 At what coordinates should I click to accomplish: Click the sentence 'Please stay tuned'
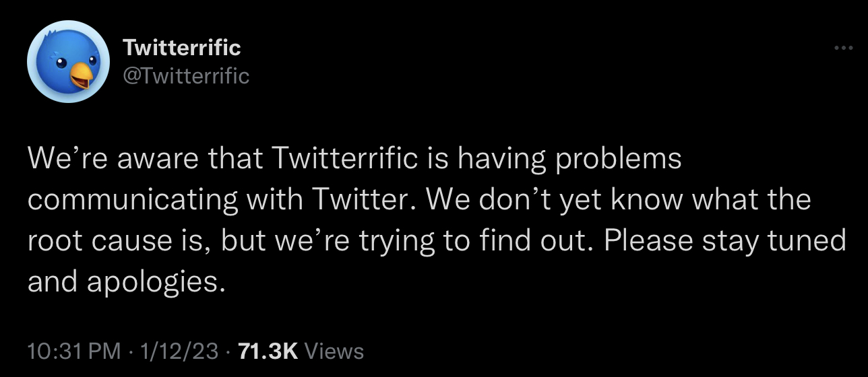click(725, 241)
